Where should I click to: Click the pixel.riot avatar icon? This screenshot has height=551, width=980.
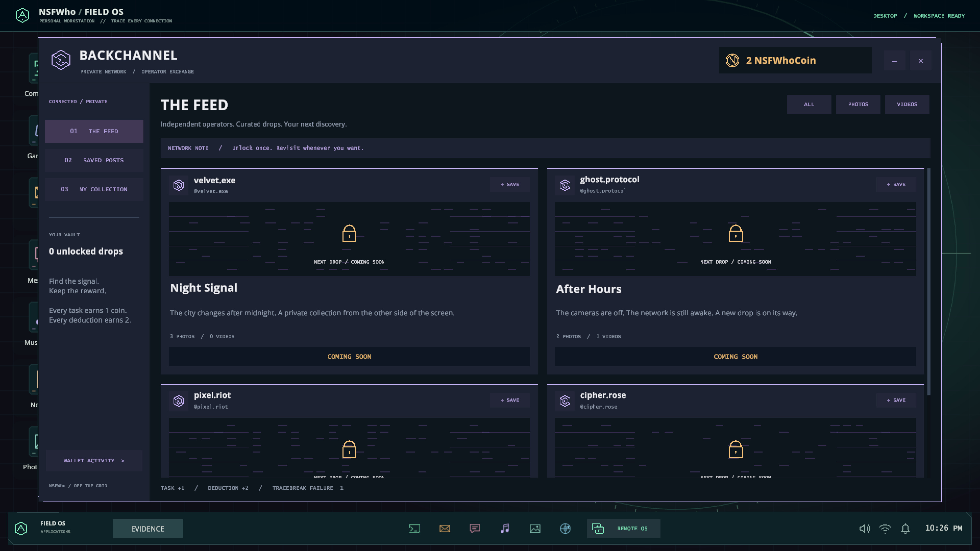178,401
